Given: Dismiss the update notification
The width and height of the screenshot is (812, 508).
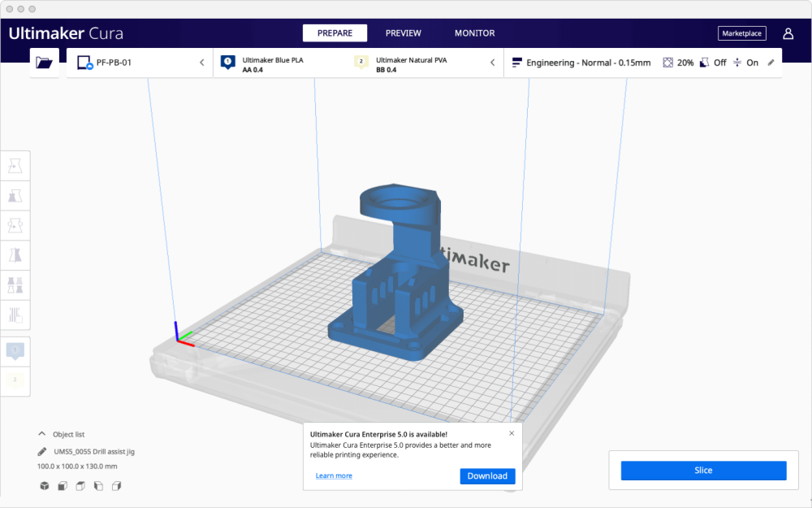Looking at the screenshot, I should coord(512,433).
